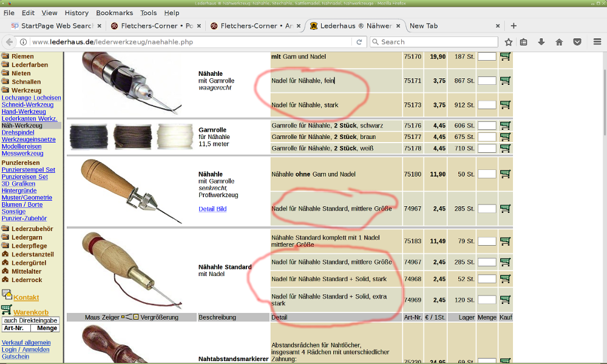Click the browser back arrow button
The width and height of the screenshot is (607, 364).
[9, 42]
